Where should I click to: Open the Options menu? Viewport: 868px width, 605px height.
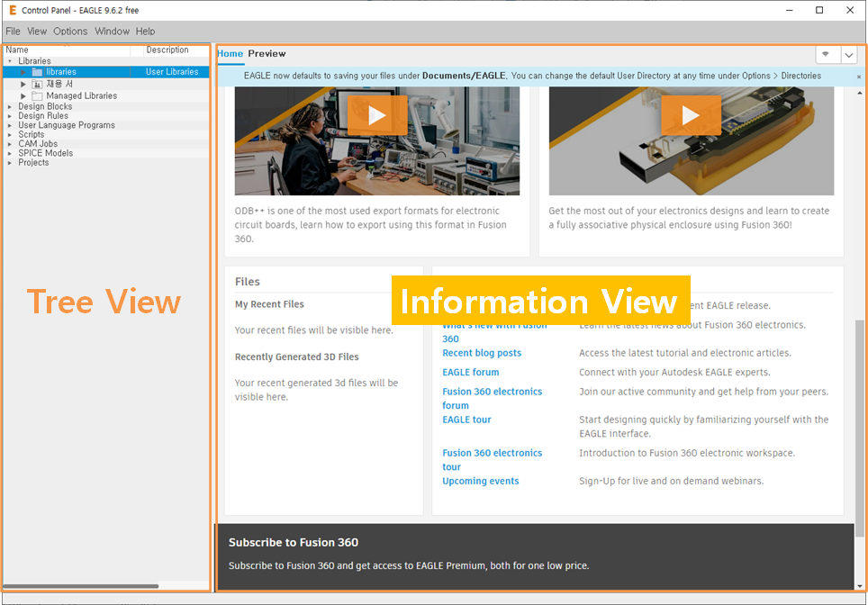pyautogui.click(x=70, y=31)
